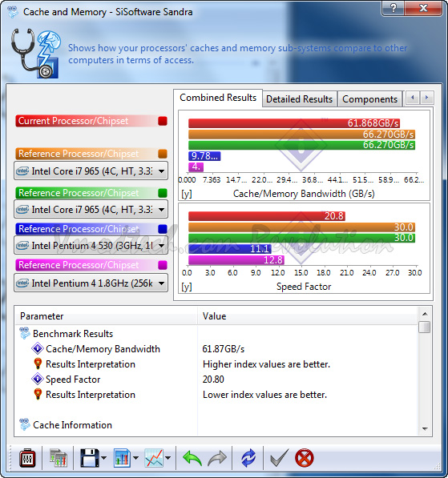
Task: Click the Value column header
Action: point(308,316)
